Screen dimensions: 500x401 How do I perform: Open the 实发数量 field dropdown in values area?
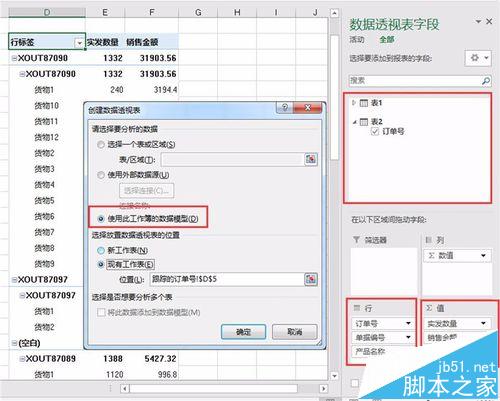coord(483,323)
